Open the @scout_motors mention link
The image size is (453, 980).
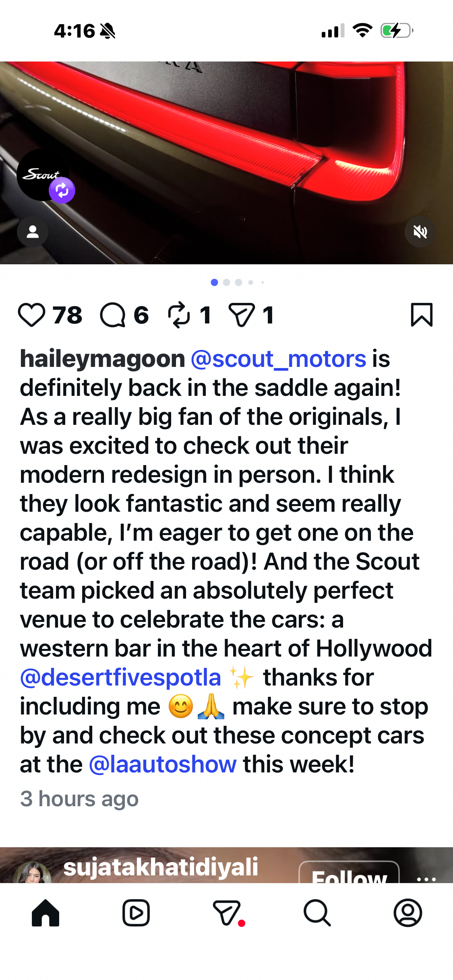[278, 359]
